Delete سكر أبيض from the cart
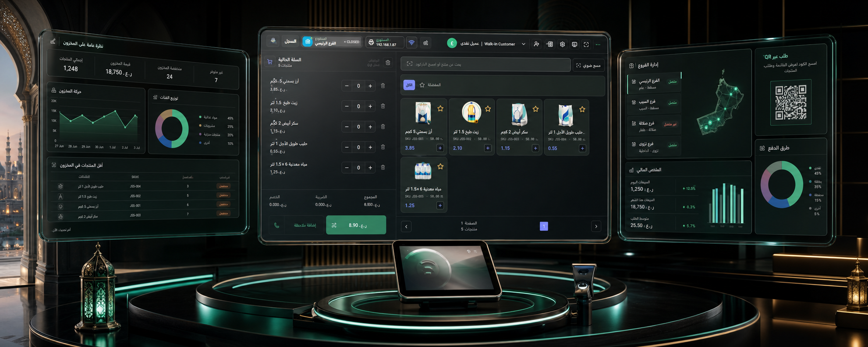This screenshot has height=347, width=868. point(383,126)
